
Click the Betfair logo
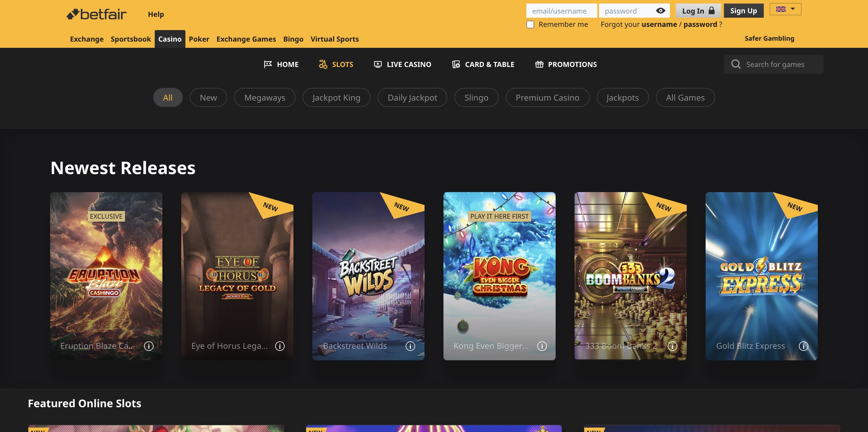(96, 14)
